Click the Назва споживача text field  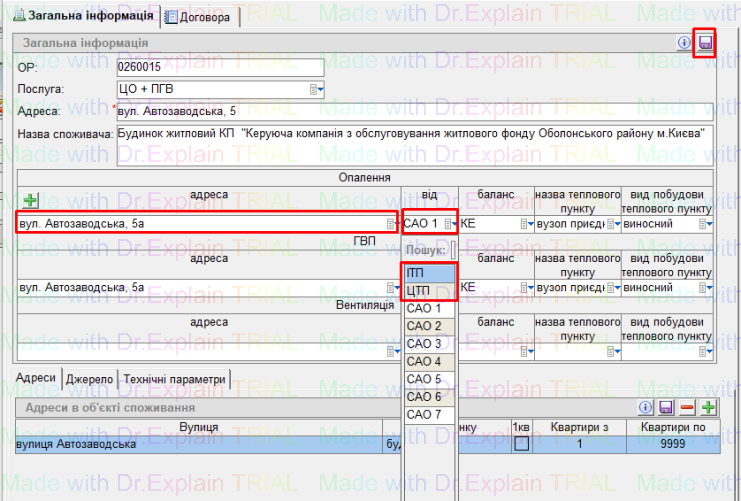click(415, 144)
